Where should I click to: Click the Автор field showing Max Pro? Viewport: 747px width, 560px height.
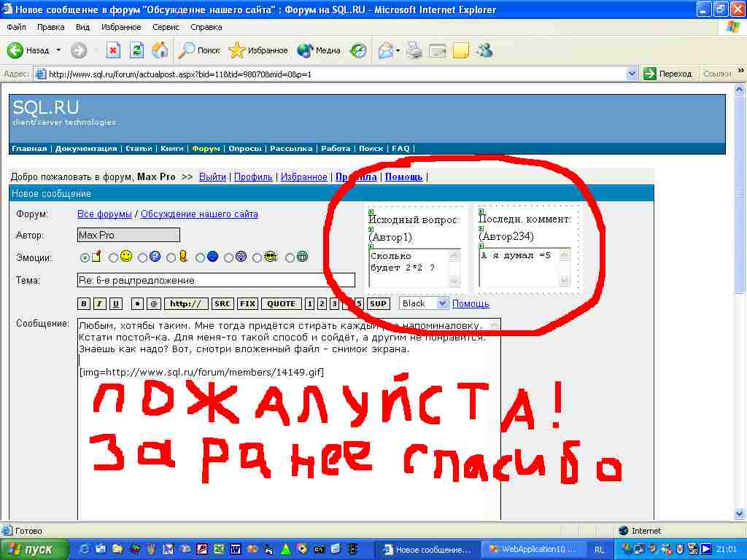click(128, 235)
